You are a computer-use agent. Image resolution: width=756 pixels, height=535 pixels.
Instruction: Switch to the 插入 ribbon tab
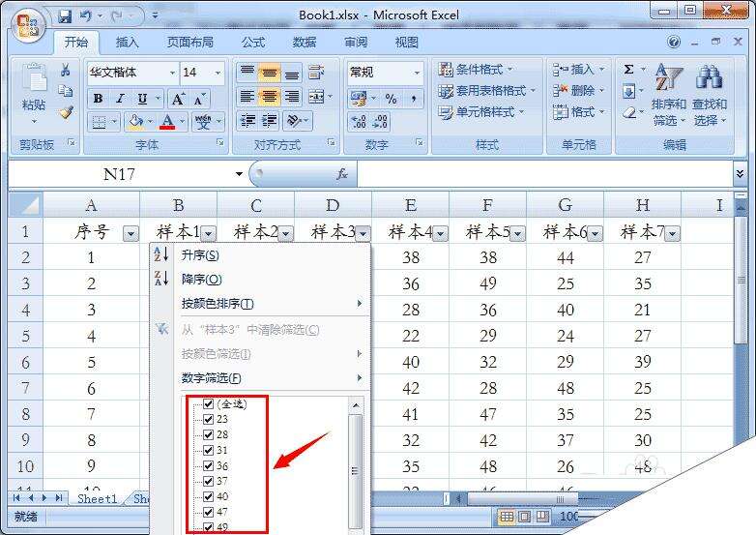[x=127, y=43]
